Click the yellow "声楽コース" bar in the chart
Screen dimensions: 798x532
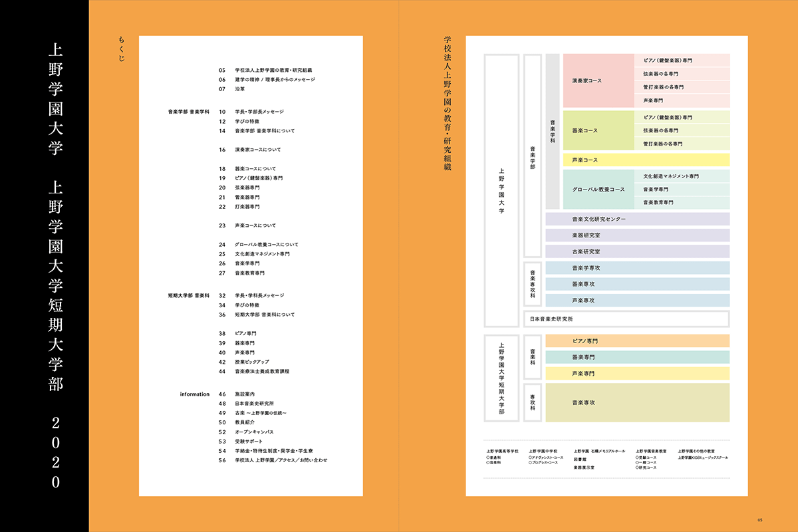646,160
